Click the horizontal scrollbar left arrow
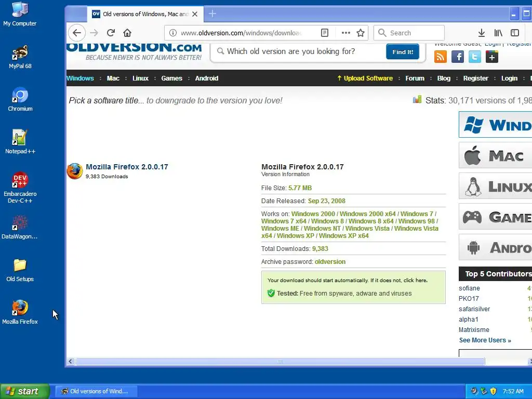This screenshot has width=532, height=399. point(70,362)
